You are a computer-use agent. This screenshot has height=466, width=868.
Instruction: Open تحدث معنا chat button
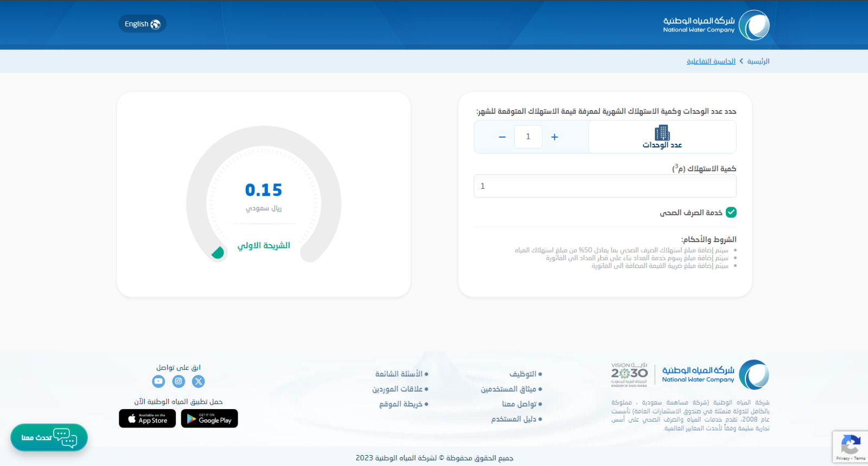(49, 437)
